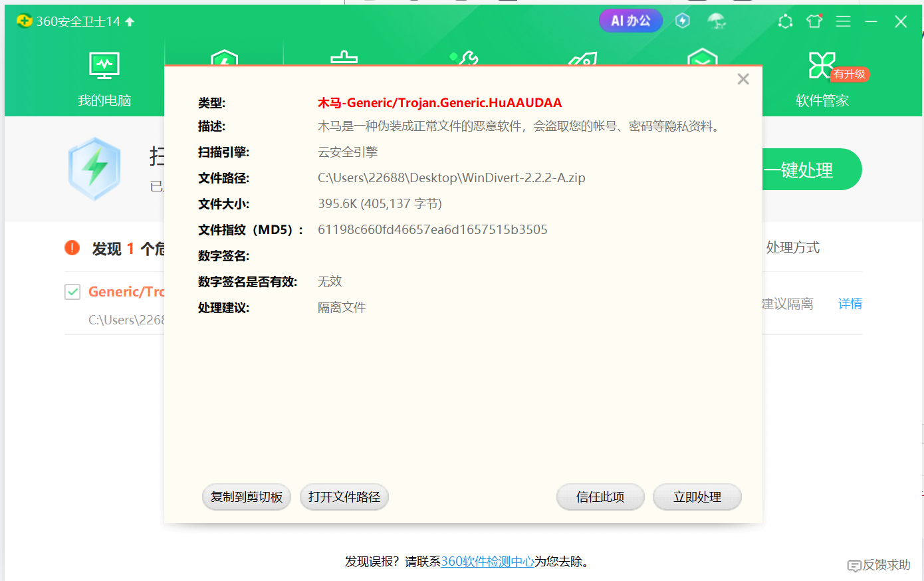Click 立即处理 to handle the threat now
The image size is (924, 581).
pyautogui.click(x=697, y=497)
